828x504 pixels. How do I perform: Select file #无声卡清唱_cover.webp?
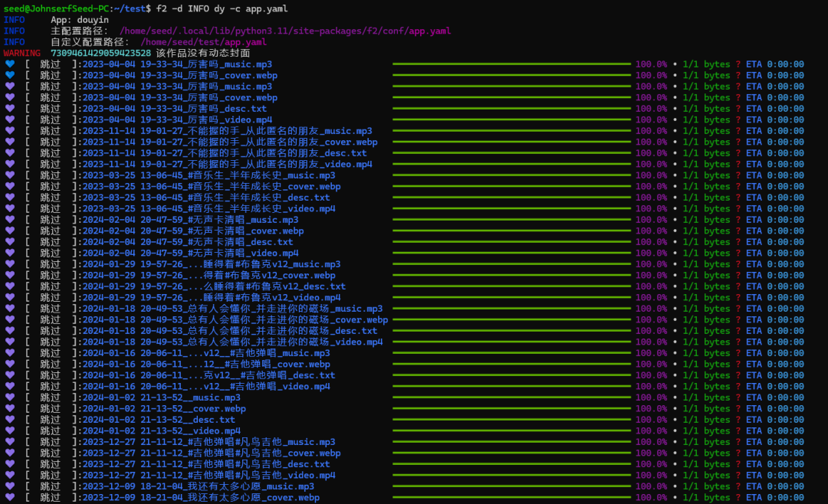coord(192,231)
